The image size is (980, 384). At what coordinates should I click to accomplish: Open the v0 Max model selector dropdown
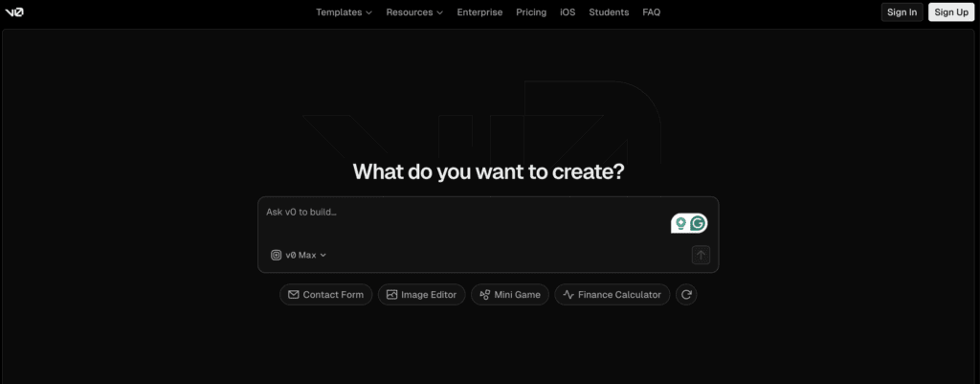(x=299, y=255)
